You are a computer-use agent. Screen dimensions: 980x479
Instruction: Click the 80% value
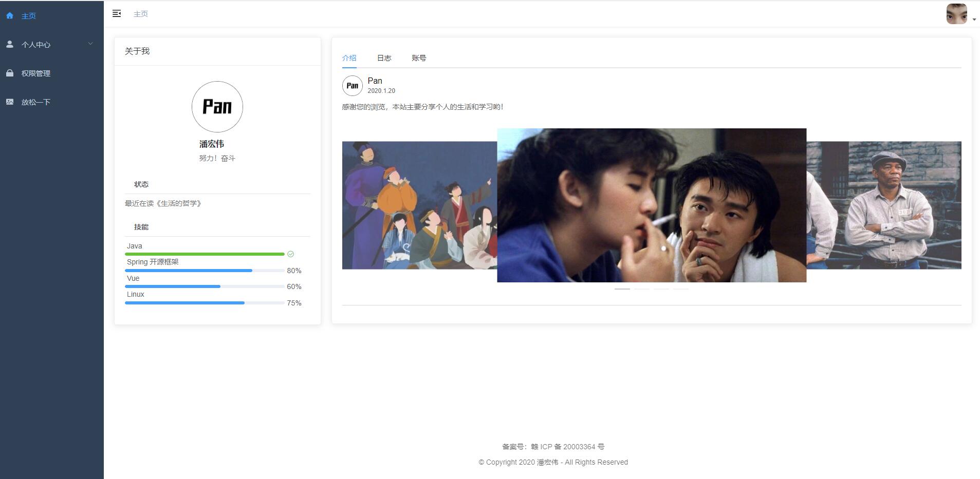pos(294,271)
